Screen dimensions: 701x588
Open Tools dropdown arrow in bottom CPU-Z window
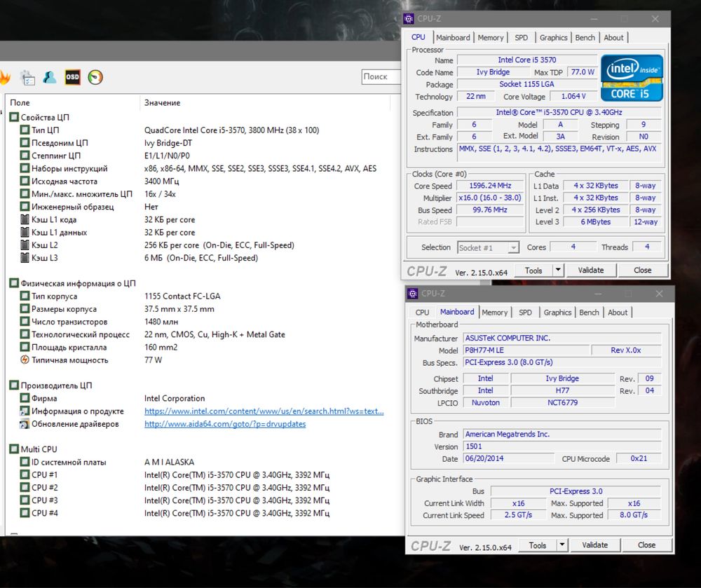click(x=562, y=545)
